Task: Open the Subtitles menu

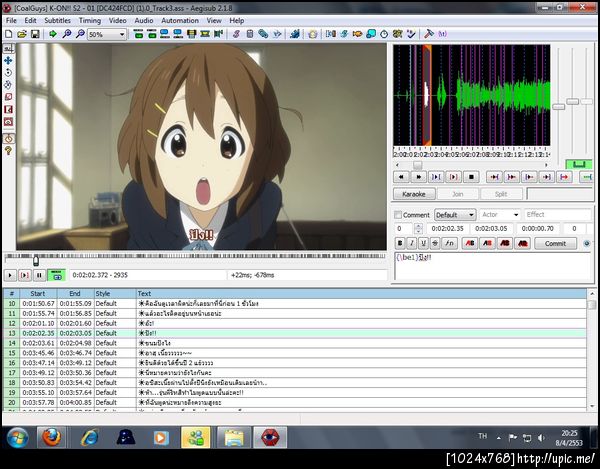Action: click(x=57, y=21)
